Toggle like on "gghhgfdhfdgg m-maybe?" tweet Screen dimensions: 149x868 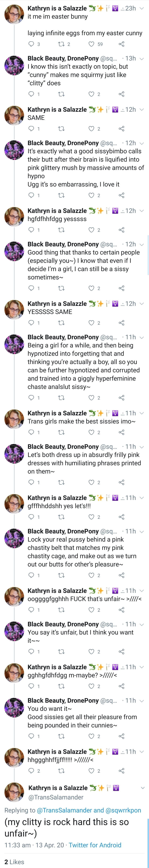tap(91, 686)
